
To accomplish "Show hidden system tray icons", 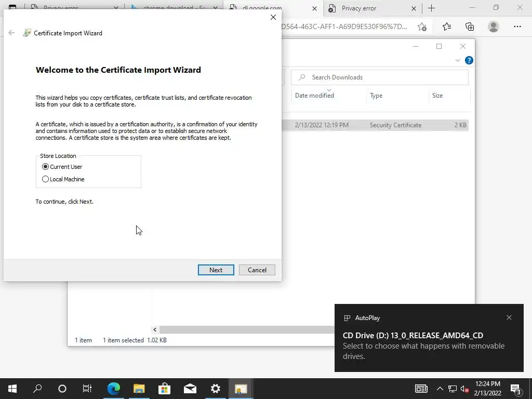I will [x=440, y=389].
